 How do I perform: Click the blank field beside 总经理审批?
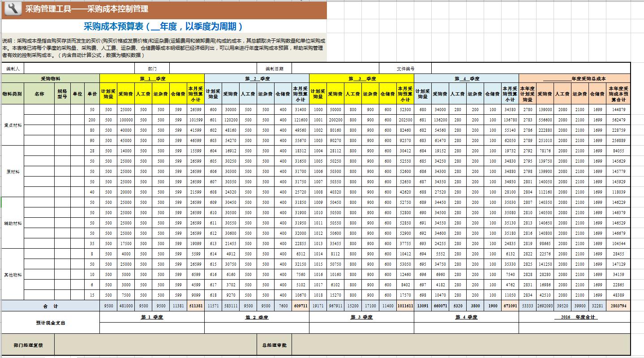(x=460, y=345)
